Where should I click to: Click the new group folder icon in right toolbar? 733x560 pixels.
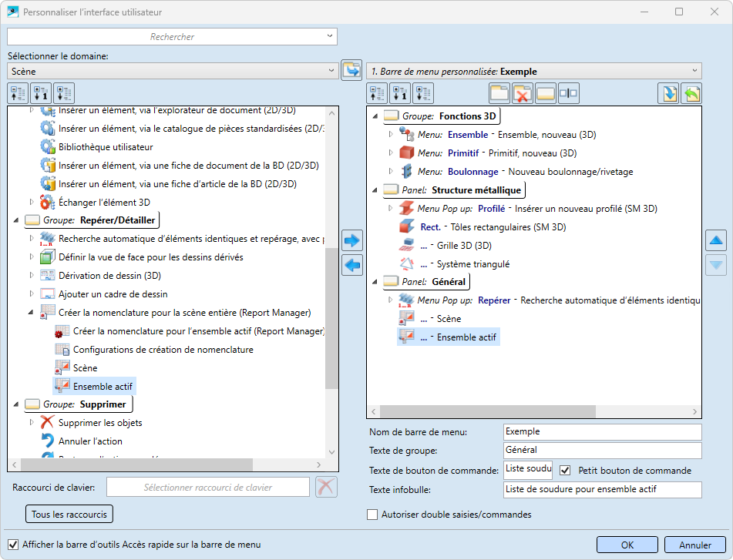click(499, 94)
